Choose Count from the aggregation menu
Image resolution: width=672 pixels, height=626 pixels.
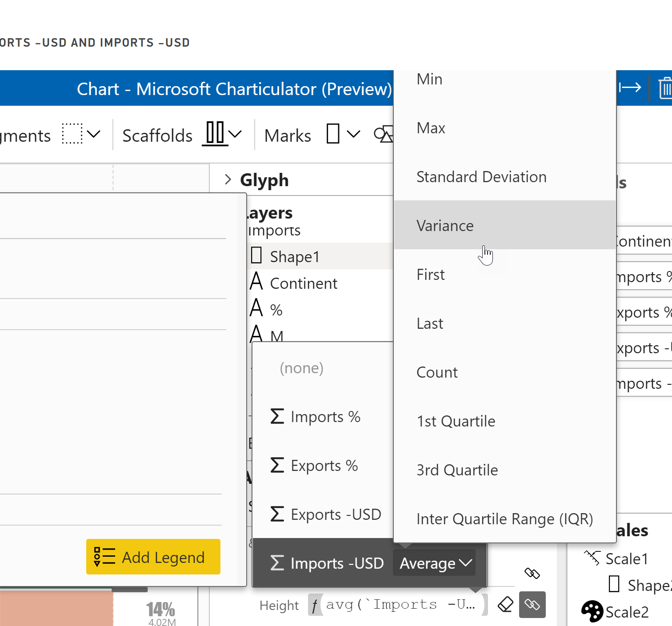(x=437, y=372)
